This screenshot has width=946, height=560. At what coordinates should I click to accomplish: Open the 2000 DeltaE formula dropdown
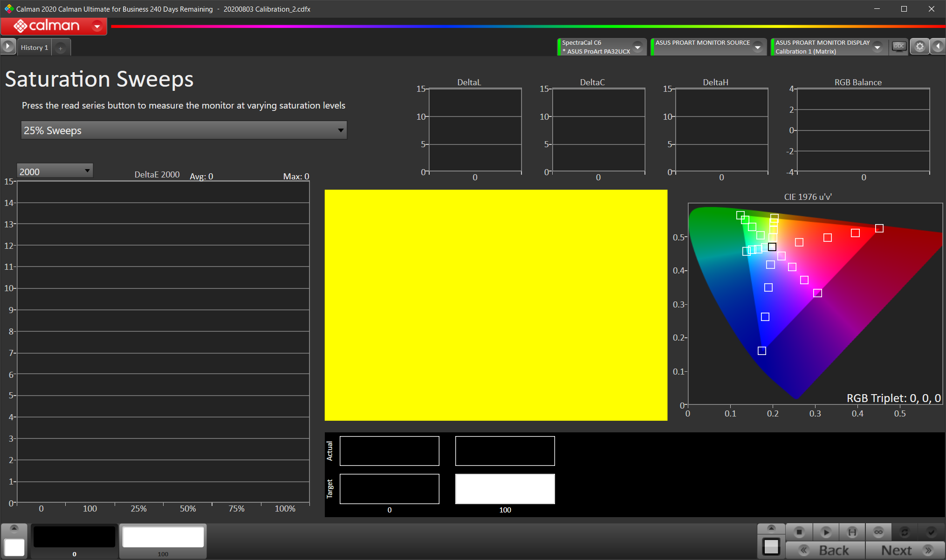click(55, 171)
